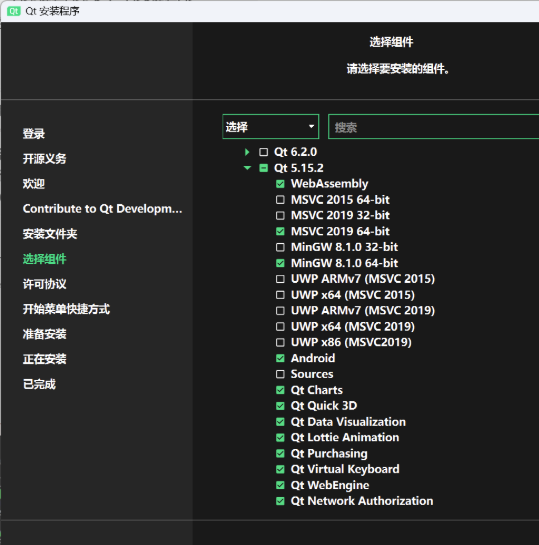Collapse the Qt 5.15.2 tree node
This screenshot has width=539, height=545.
coord(247,168)
